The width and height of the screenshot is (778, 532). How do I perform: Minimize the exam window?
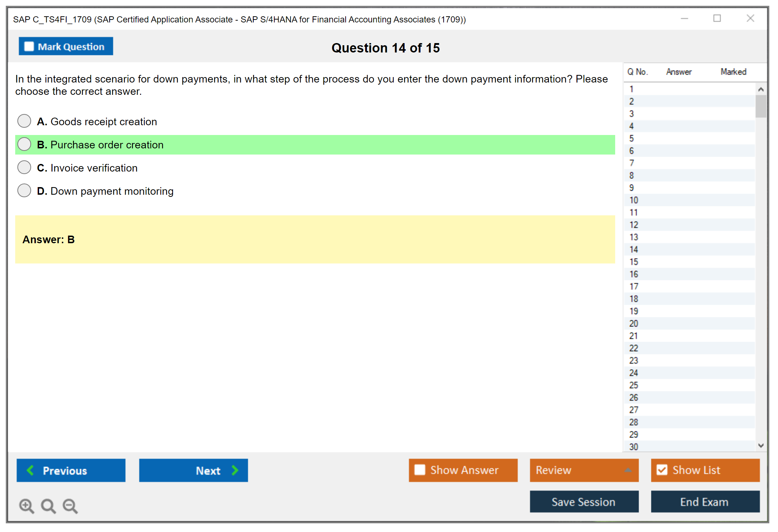(x=684, y=18)
